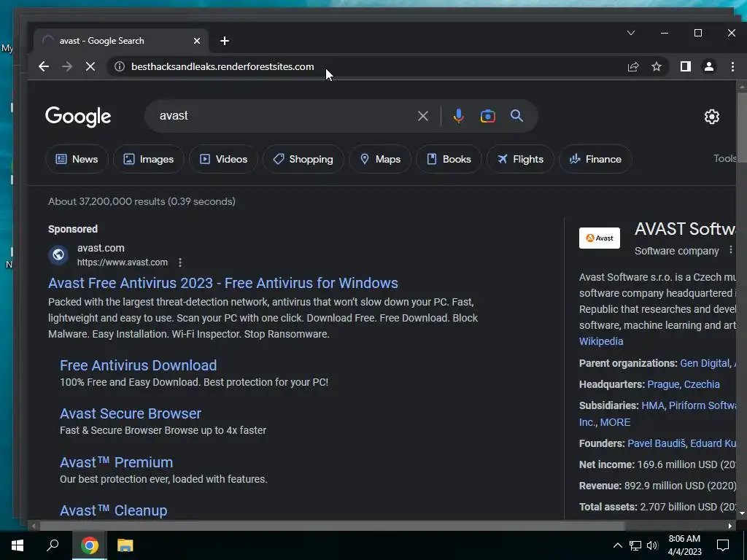Show MORE subsidiaries
The width and height of the screenshot is (747, 560).
(615, 422)
